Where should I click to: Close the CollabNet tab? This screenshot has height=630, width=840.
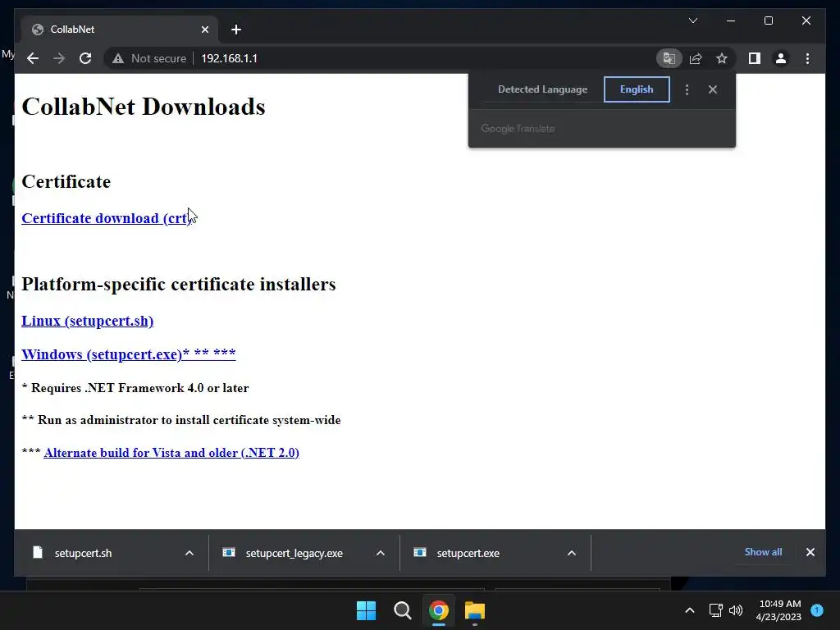tap(204, 30)
